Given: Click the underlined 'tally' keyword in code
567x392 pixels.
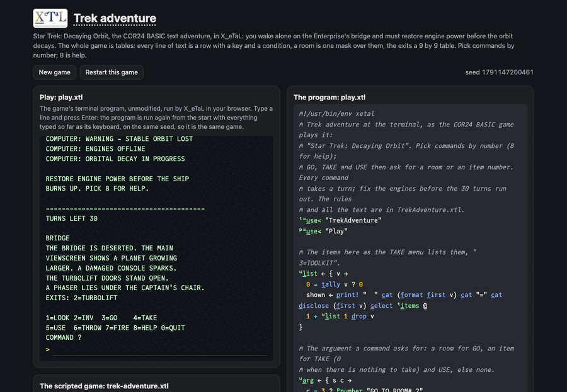Looking at the screenshot, I should click(331, 284).
